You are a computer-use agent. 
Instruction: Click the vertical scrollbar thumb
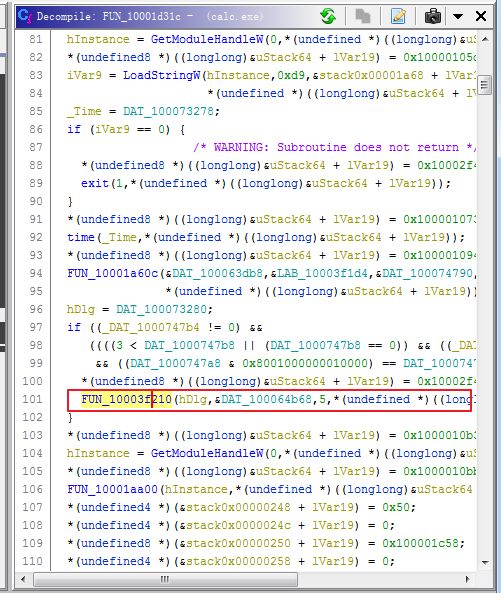point(485,85)
